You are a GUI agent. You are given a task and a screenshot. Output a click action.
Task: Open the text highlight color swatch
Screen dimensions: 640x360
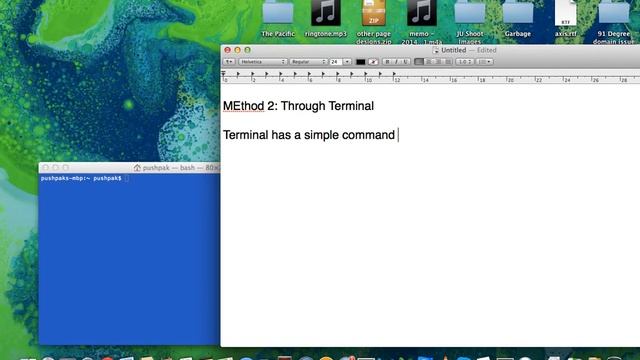pos(373,62)
